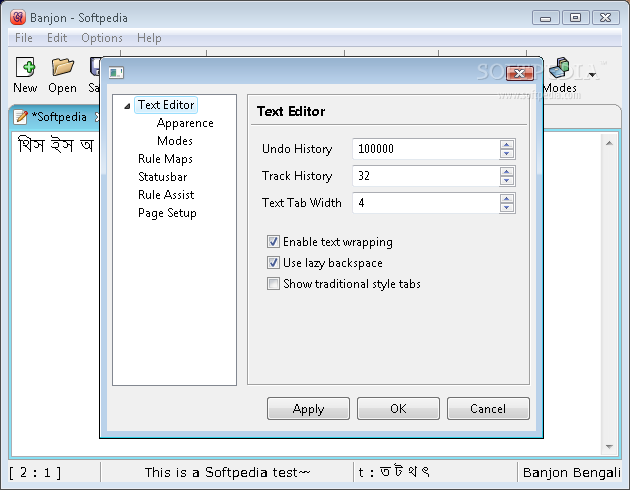The height and width of the screenshot is (490, 630).
Task: Minimize the Banjon main window
Action: tap(545, 18)
